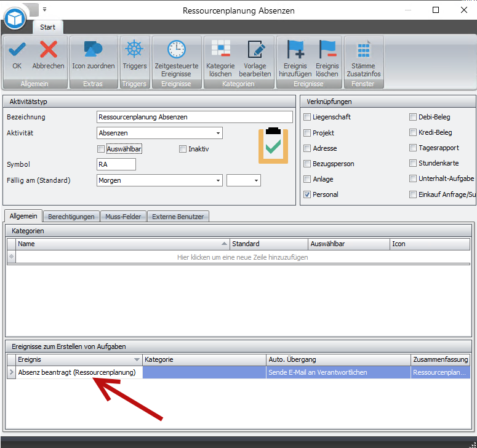Click the clipboard activity type icon
This screenshot has width=477, height=448.
coord(273,145)
